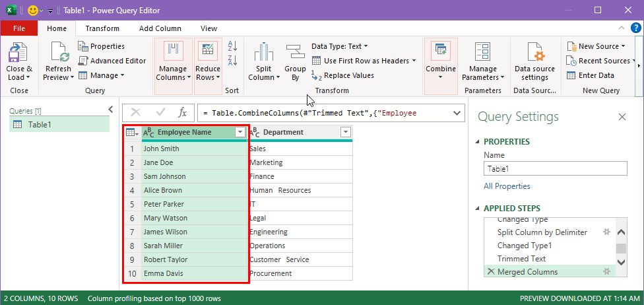644x305 pixels.
Task: Close the Query Settings pane
Action: tap(622, 117)
